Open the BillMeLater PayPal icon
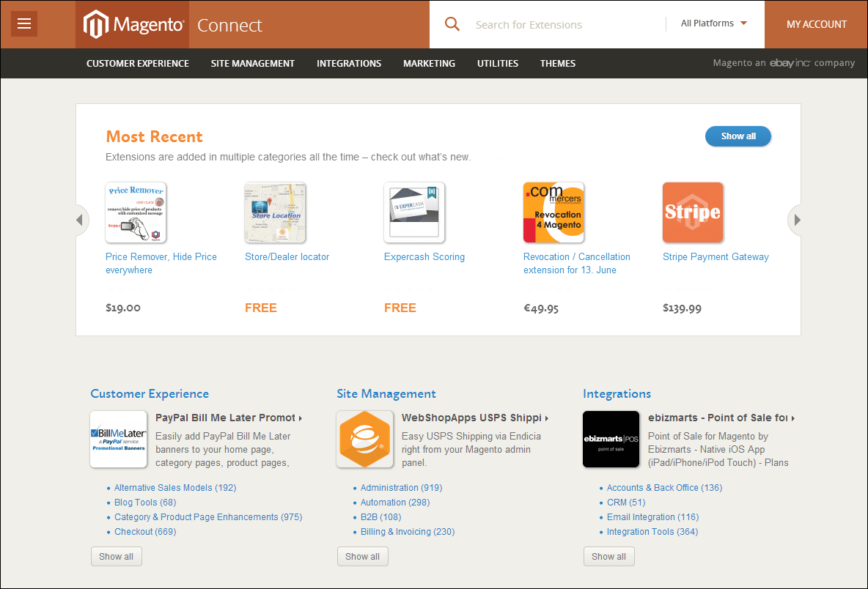This screenshot has height=589, width=868. (x=119, y=439)
